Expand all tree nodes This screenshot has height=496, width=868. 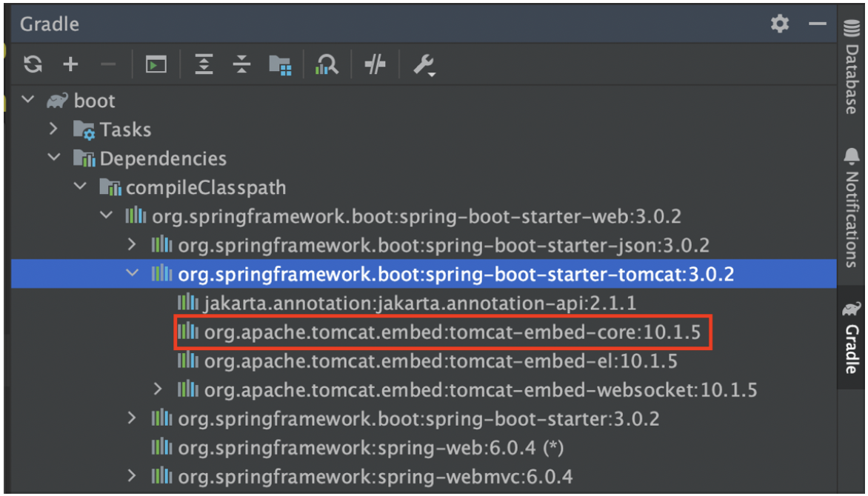pyautogui.click(x=204, y=64)
